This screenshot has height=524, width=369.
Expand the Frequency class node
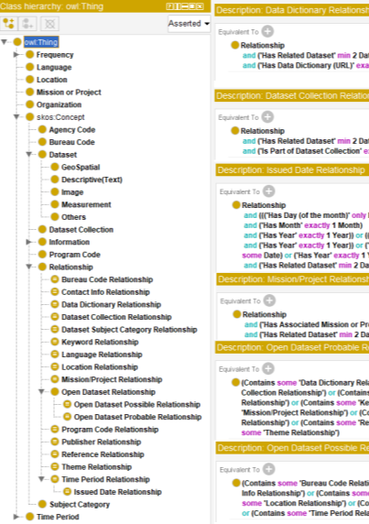point(16,54)
